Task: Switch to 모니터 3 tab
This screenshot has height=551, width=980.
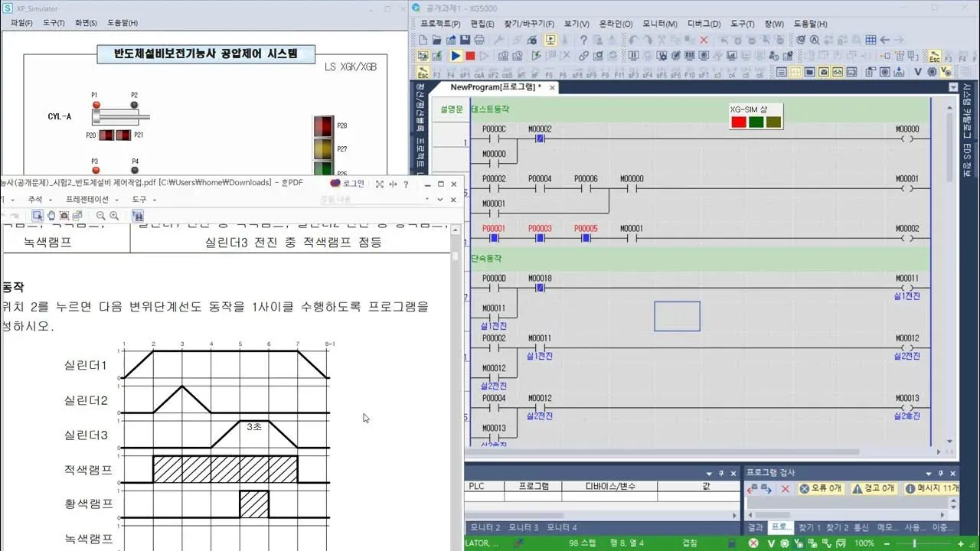Action: [x=524, y=527]
